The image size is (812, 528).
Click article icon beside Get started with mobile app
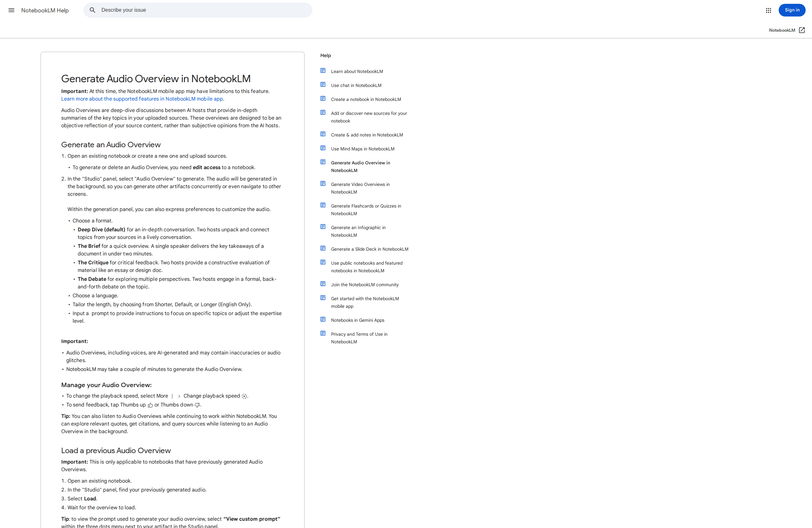323,298
